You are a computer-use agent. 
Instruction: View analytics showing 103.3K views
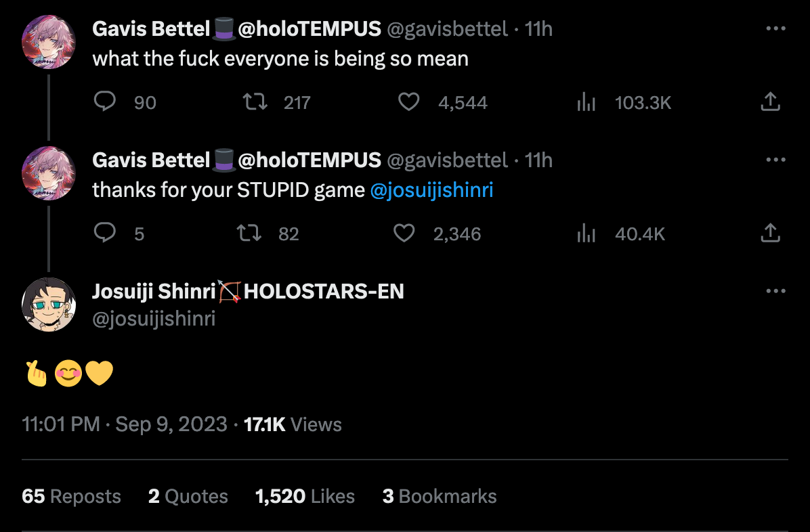coord(586,102)
